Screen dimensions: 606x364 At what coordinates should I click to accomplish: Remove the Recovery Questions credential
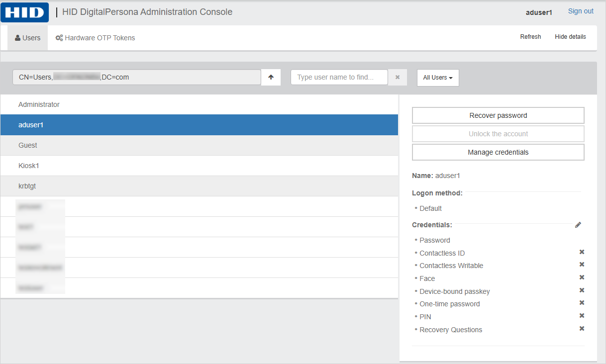[x=582, y=329]
